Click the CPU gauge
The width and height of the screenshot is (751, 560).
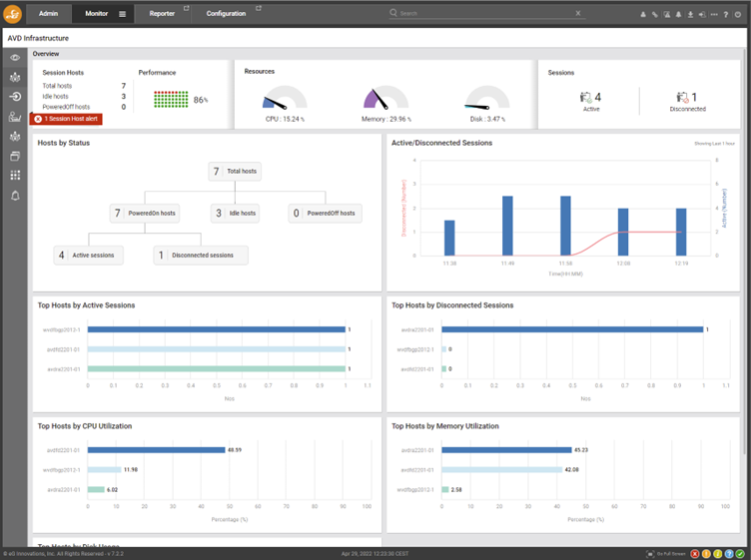(x=285, y=97)
